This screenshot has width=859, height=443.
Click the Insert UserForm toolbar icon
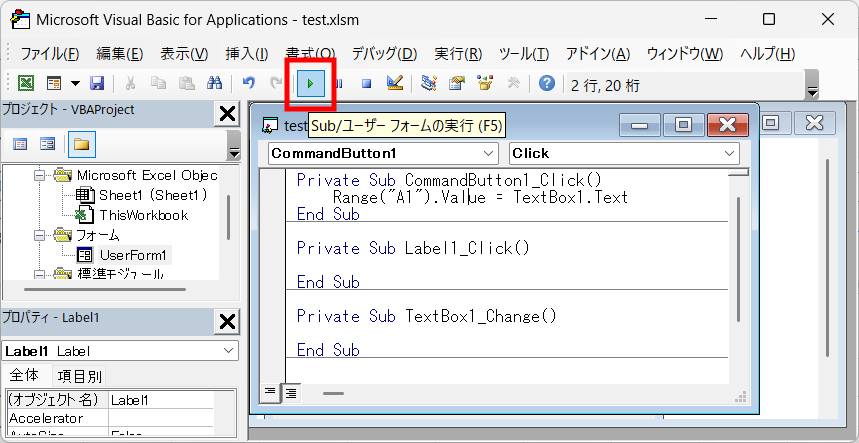click(x=54, y=83)
